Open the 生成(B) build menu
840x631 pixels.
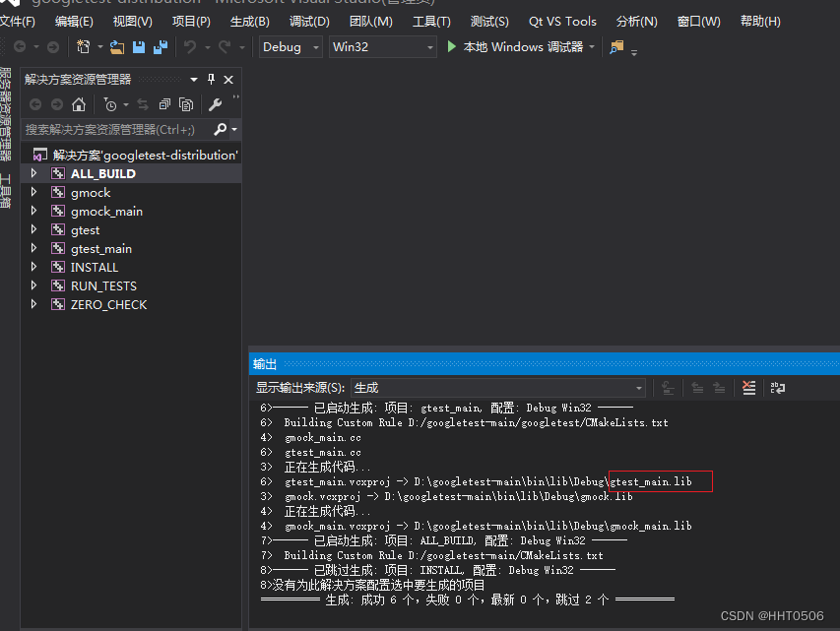click(x=250, y=22)
